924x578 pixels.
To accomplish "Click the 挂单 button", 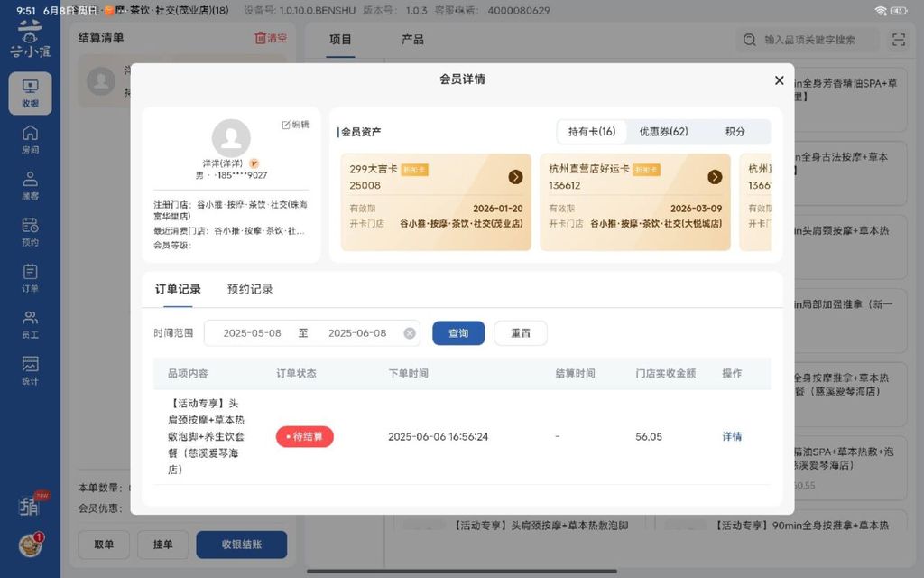I will (163, 545).
